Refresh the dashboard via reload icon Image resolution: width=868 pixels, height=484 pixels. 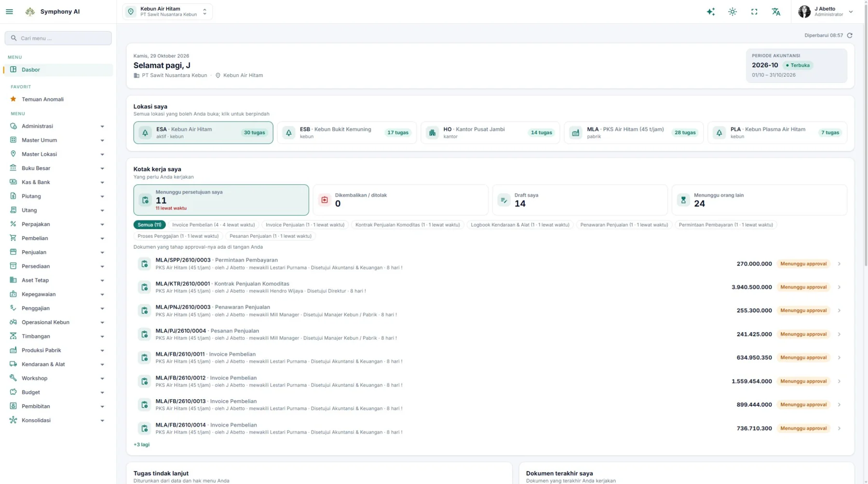pyautogui.click(x=850, y=35)
